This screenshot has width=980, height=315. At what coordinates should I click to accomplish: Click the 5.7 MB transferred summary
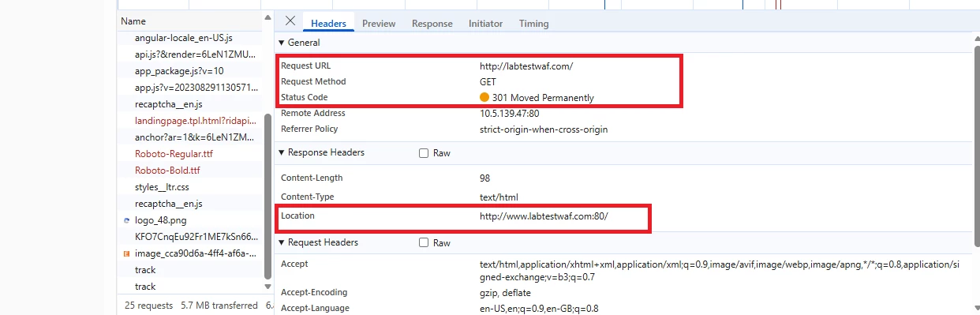(x=219, y=305)
